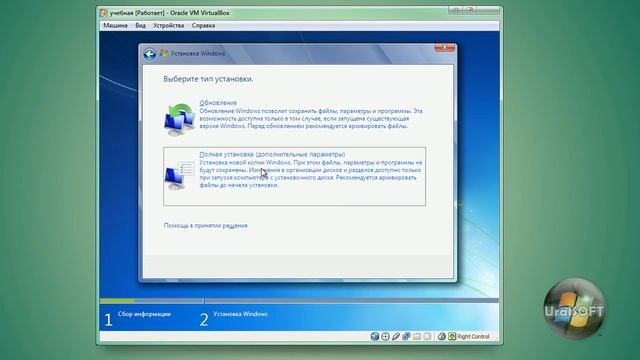Click the Сбор информации step label
The image size is (640, 360).
point(144,314)
